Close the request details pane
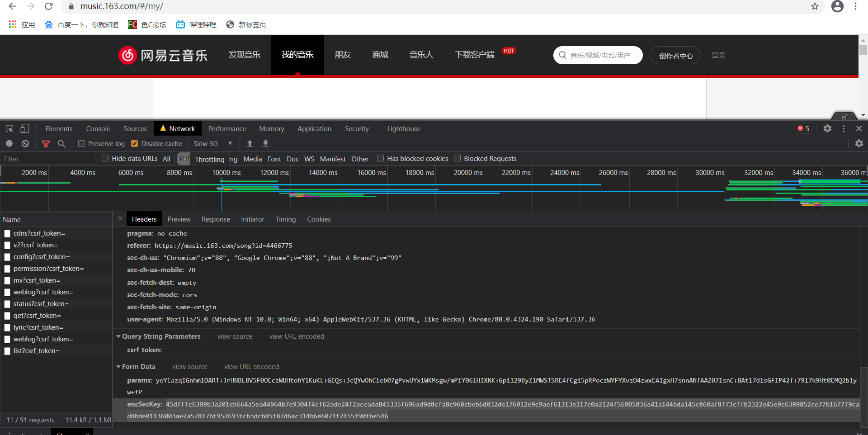This screenshot has height=435, width=868. pyautogui.click(x=120, y=218)
